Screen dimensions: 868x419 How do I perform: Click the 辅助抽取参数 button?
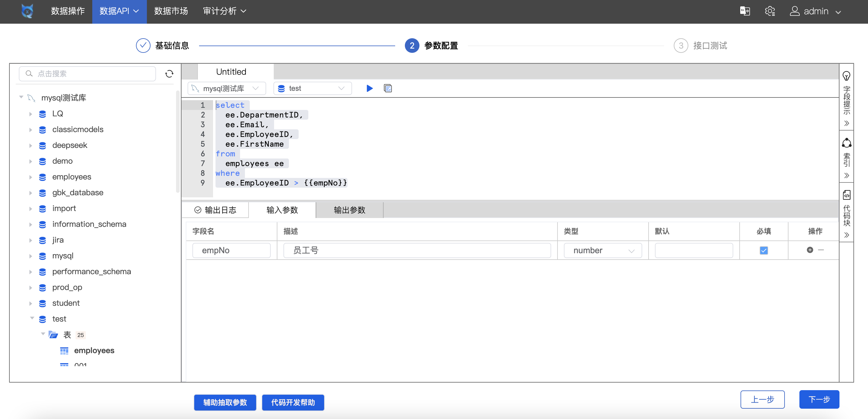coord(225,402)
